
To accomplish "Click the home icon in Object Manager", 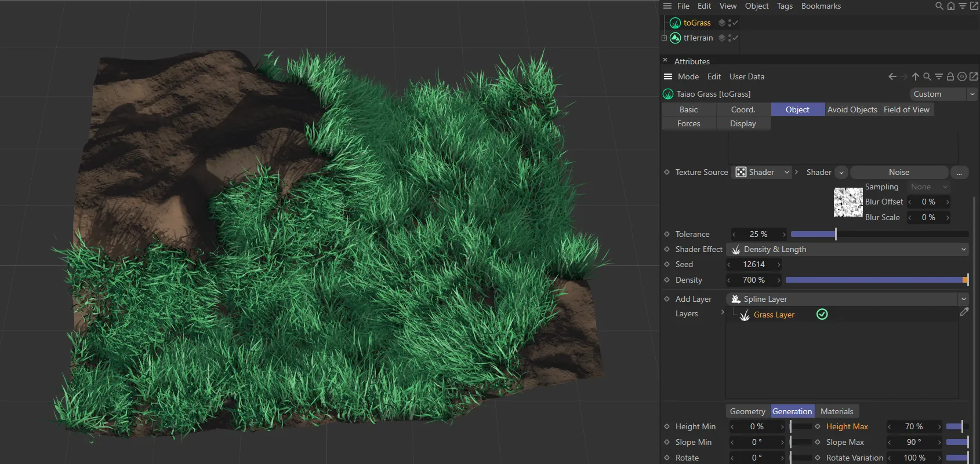I will (951, 6).
